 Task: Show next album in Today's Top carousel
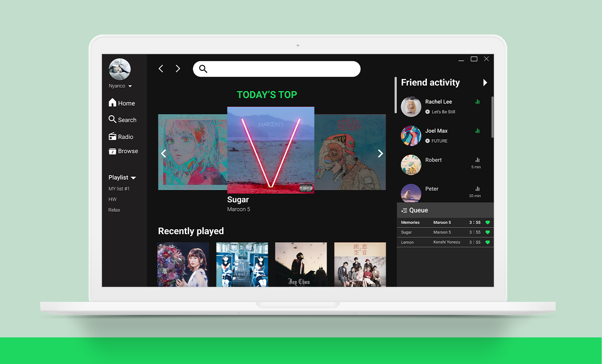380,153
